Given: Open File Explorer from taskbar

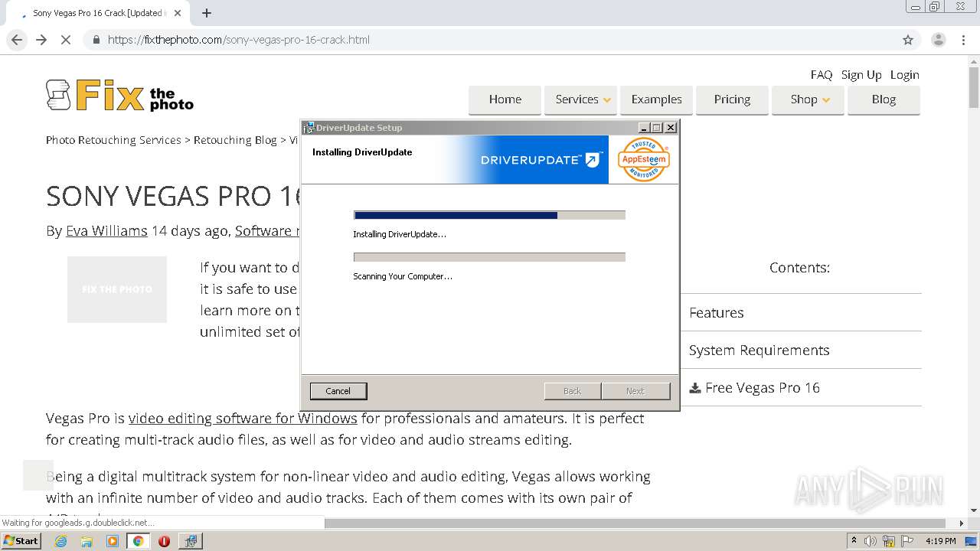Looking at the screenshot, I should (87, 541).
